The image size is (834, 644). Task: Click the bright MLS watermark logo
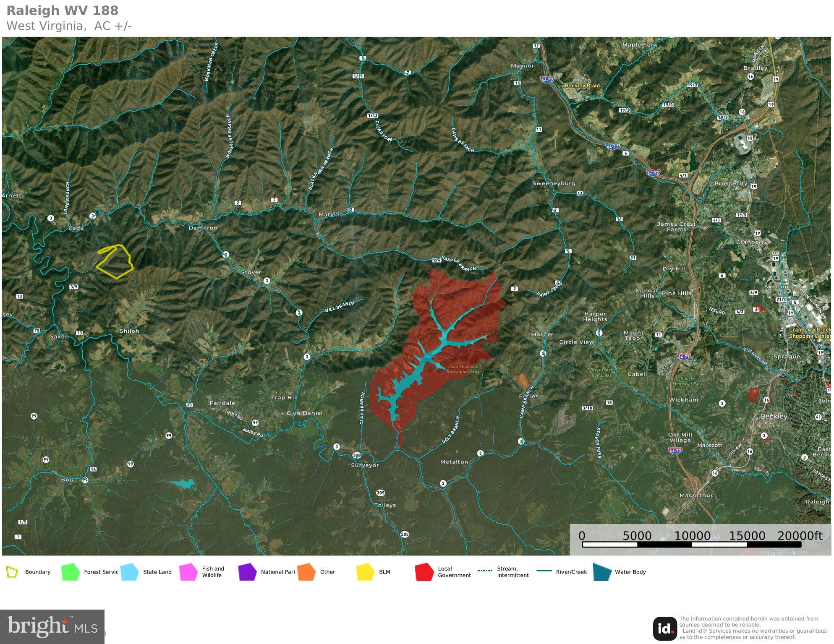52,626
